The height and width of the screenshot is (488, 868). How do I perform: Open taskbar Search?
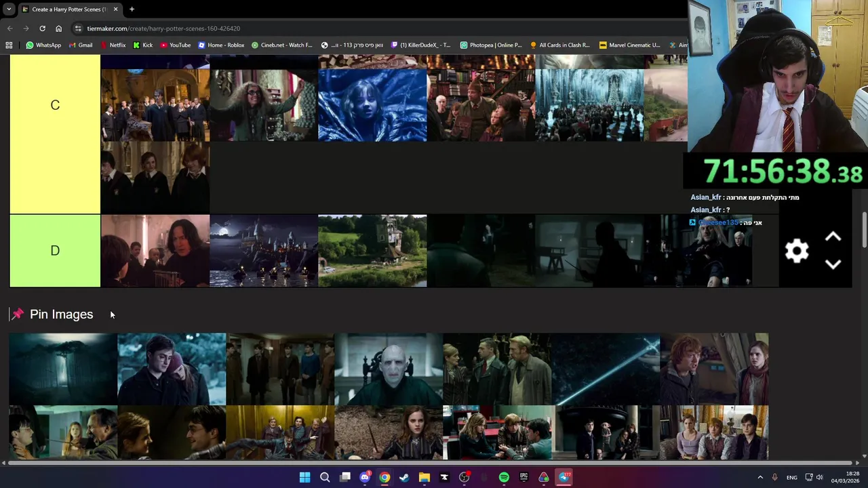325,477
